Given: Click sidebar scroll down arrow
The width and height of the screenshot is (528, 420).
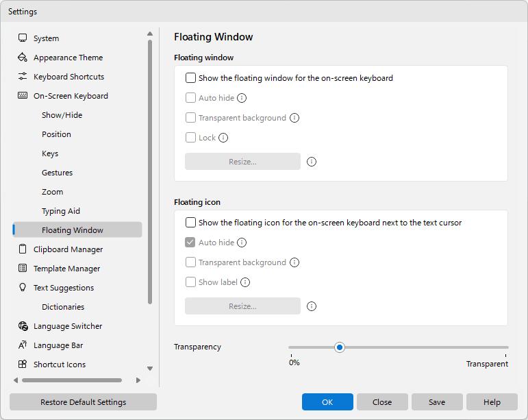Looking at the screenshot, I should (150, 369).
